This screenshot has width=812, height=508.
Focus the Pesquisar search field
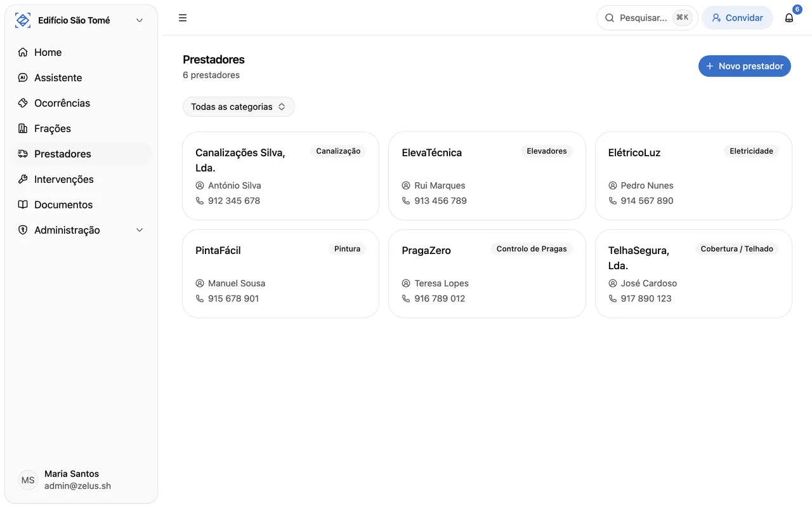(x=643, y=18)
